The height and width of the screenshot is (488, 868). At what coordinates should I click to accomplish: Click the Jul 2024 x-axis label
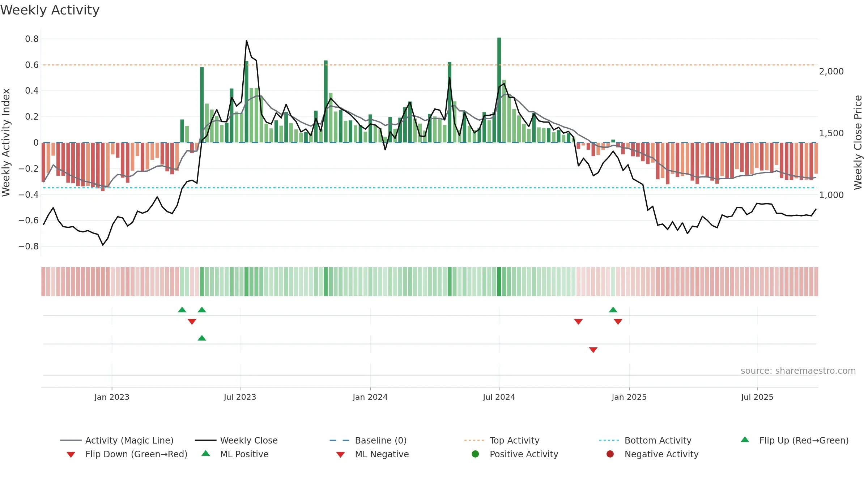[x=499, y=397]
